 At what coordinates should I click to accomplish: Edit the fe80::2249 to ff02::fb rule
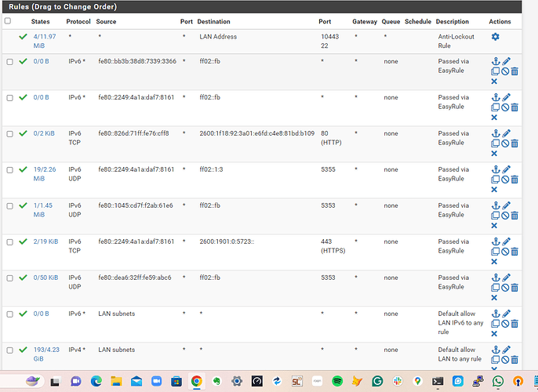click(506, 97)
